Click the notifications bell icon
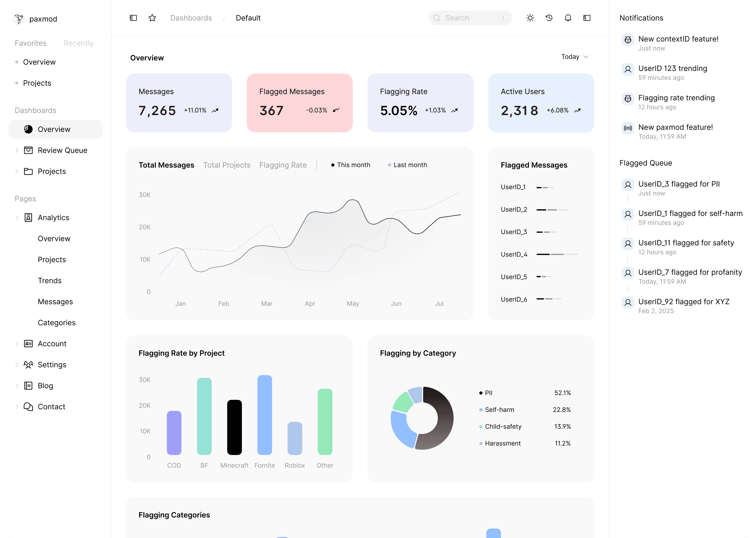756x538 pixels. point(568,18)
